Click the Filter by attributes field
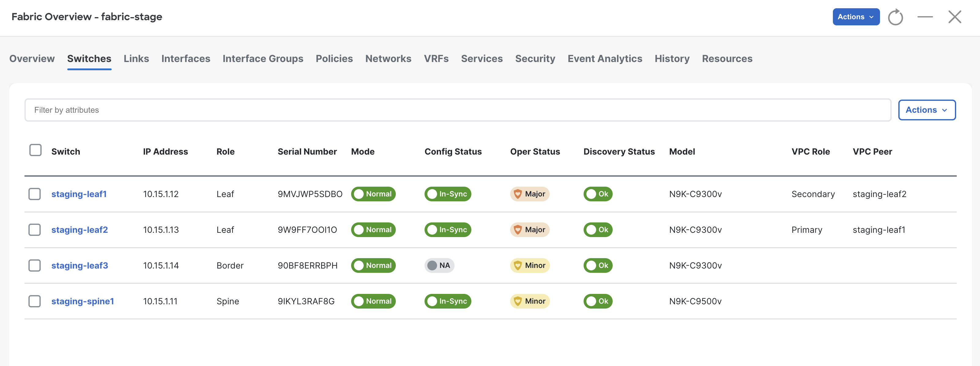The image size is (980, 366). click(458, 110)
